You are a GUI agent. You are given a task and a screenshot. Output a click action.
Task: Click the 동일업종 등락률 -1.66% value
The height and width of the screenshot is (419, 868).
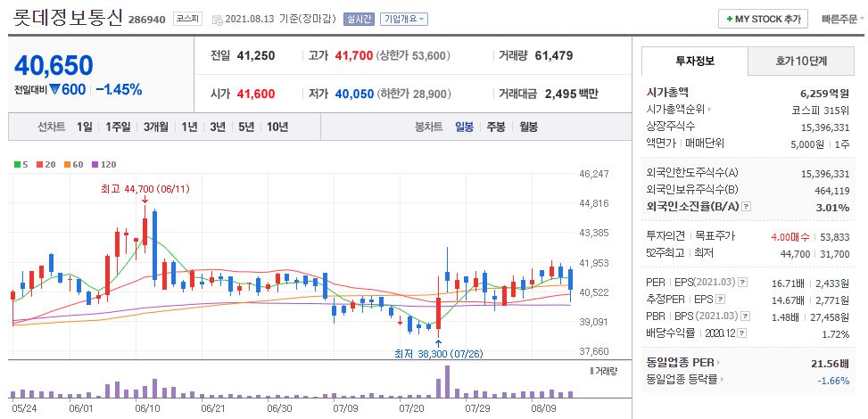click(x=833, y=381)
